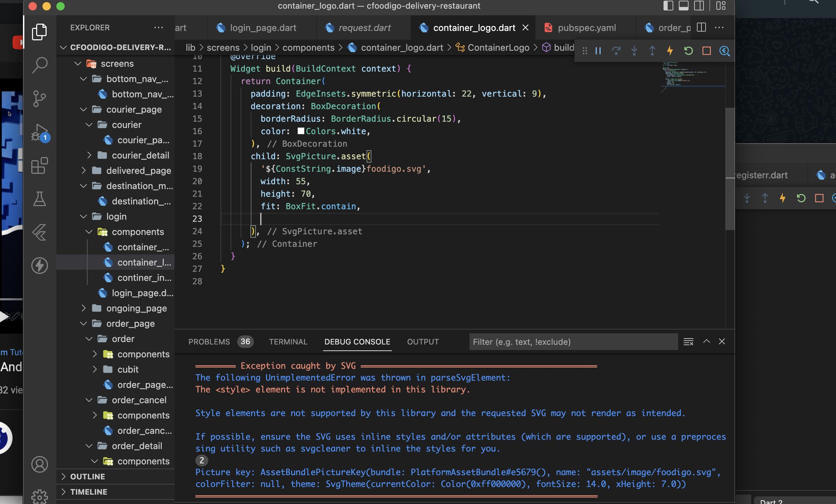Open Explorer More Actions ellipsis
Screen dimensions: 836x504
coord(159,27)
